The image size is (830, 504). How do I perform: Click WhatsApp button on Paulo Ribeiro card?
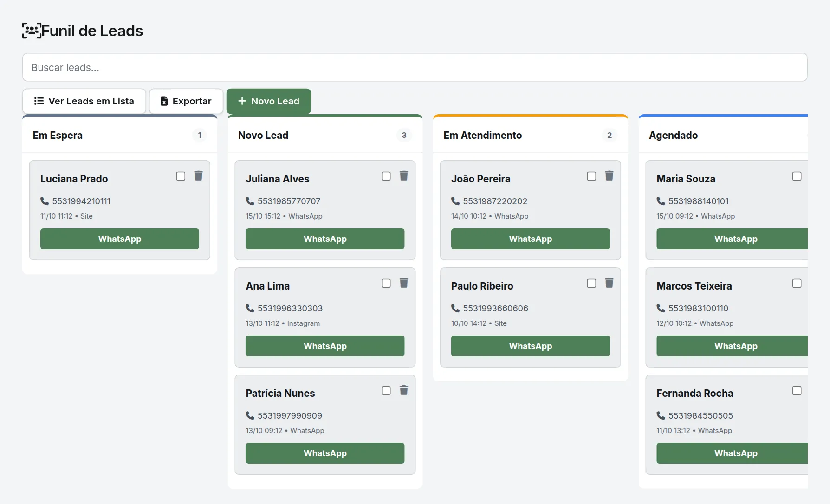pyautogui.click(x=531, y=346)
